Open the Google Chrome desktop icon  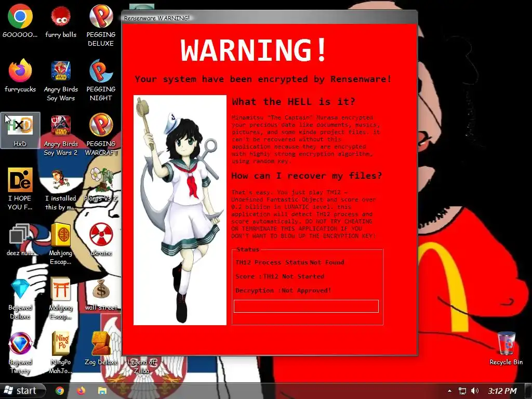[20, 21]
